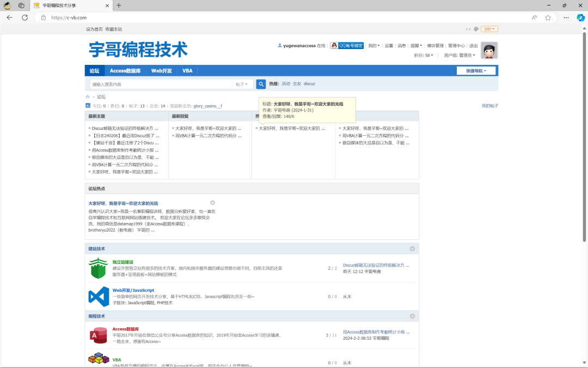
Task: Click the home icon in breadcrumb
Action: [87, 96]
